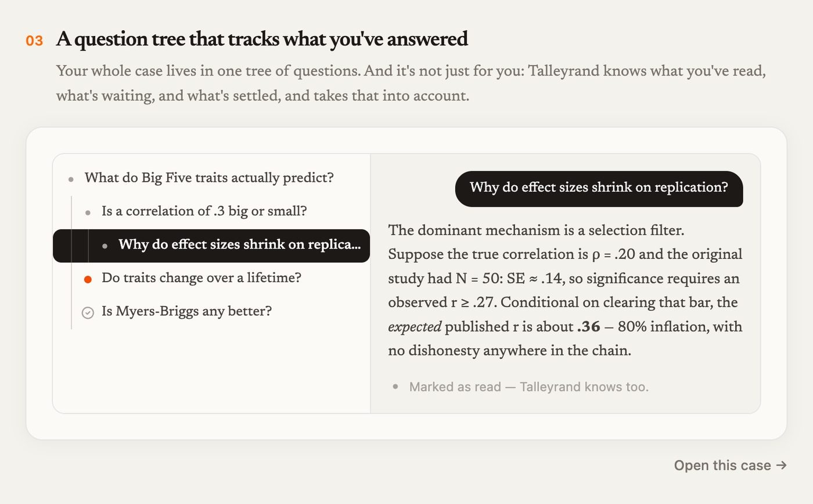
Task: Click the orange 03 section number
Action: coord(34,41)
